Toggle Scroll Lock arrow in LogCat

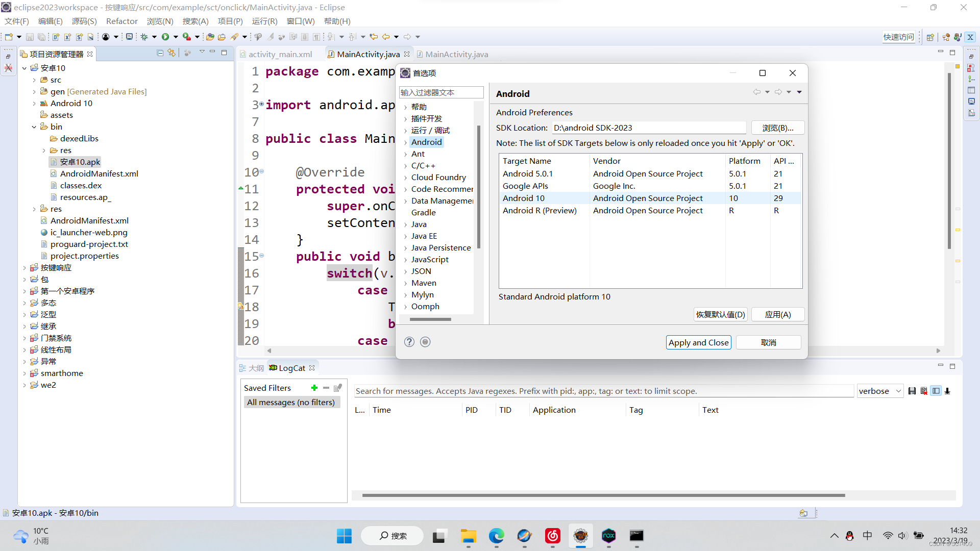pyautogui.click(x=948, y=391)
